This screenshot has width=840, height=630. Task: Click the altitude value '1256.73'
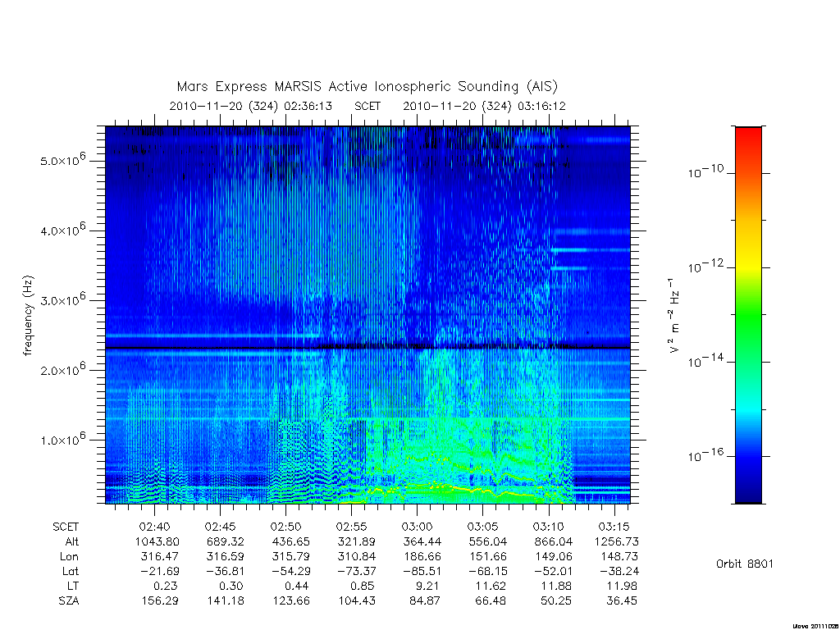pyautogui.click(x=616, y=541)
